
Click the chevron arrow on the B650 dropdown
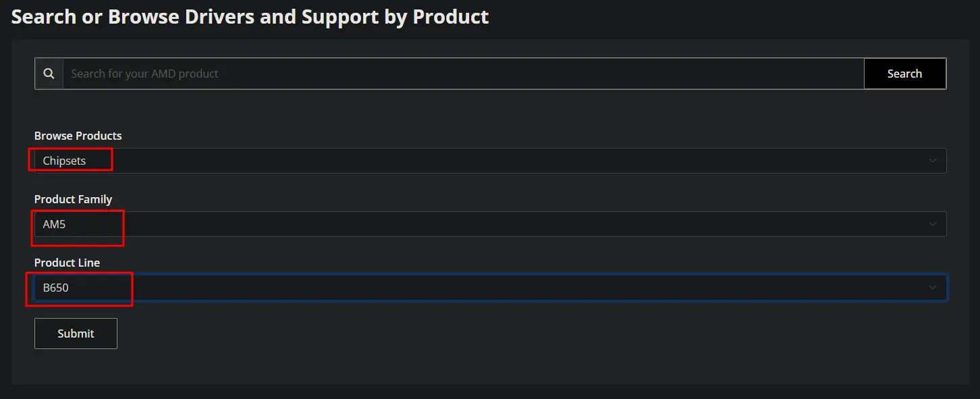point(933,288)
